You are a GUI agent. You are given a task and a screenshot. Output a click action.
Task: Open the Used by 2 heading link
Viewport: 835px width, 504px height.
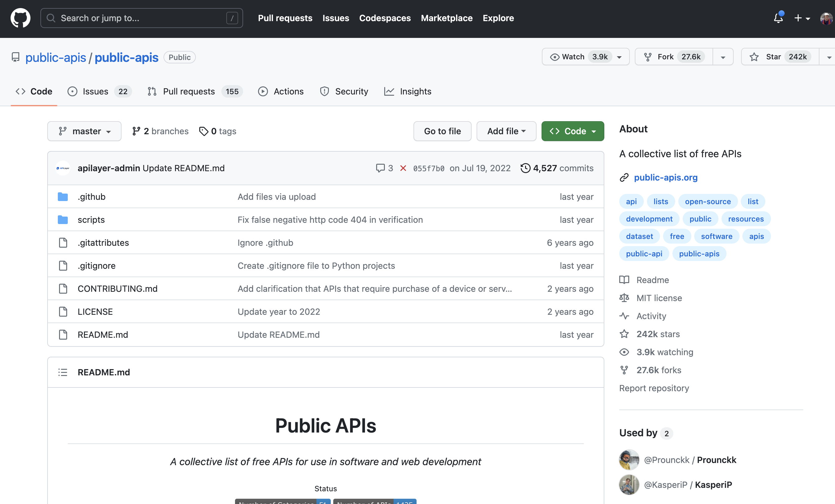[646, 433]
